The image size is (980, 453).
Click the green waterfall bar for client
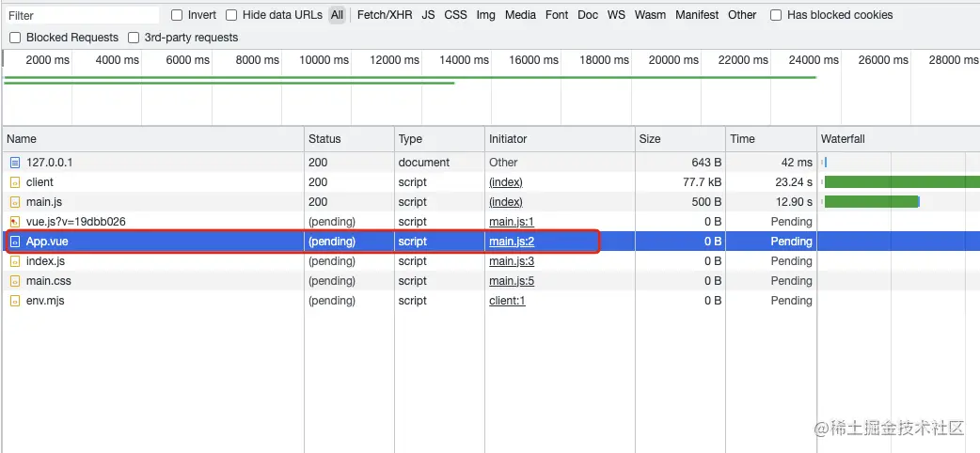[902, 182]
